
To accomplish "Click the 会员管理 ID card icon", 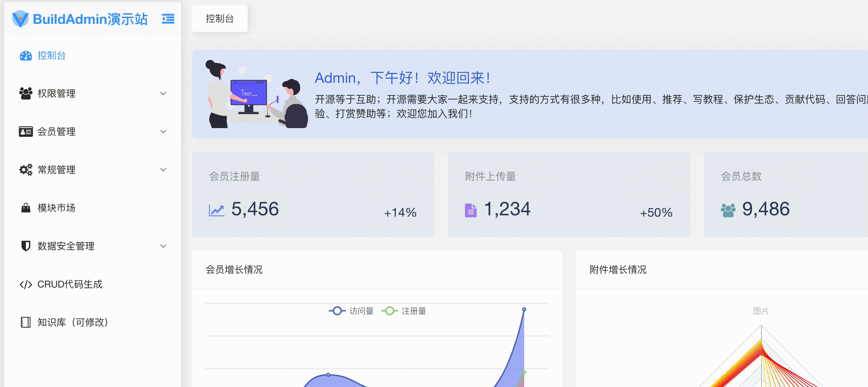I will click(x=26, y=131).
